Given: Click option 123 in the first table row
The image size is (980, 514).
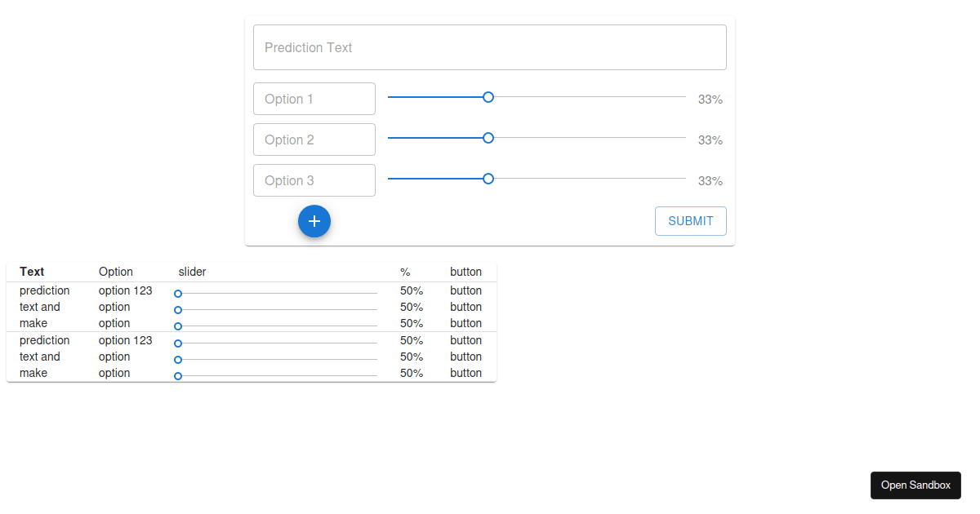Looking at the screenshot, I should click(126, 290).
